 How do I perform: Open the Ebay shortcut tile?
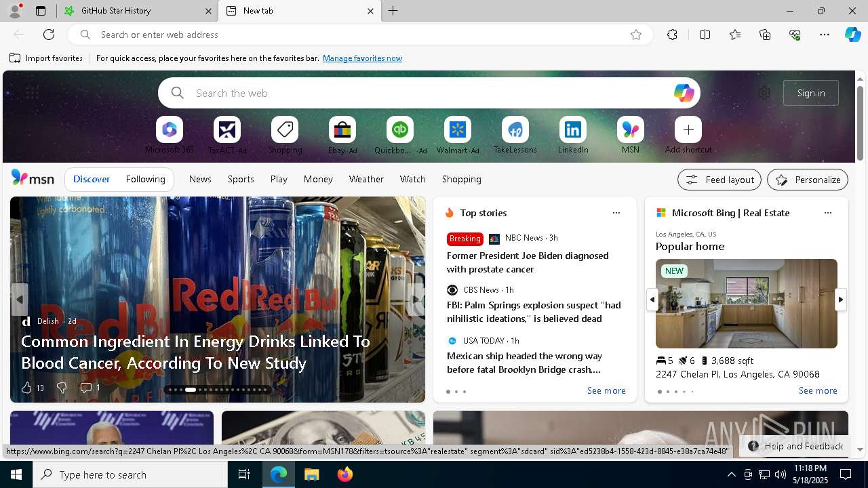(342, 129)
